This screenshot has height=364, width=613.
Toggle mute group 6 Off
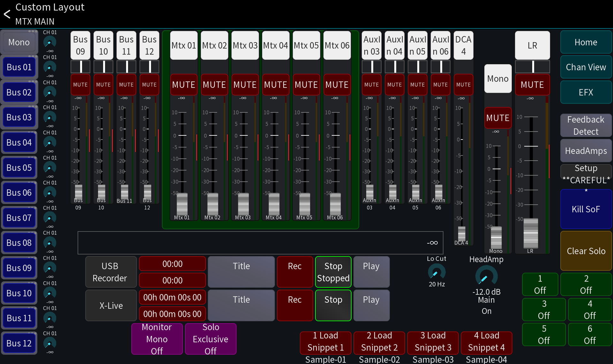point(590,334)
